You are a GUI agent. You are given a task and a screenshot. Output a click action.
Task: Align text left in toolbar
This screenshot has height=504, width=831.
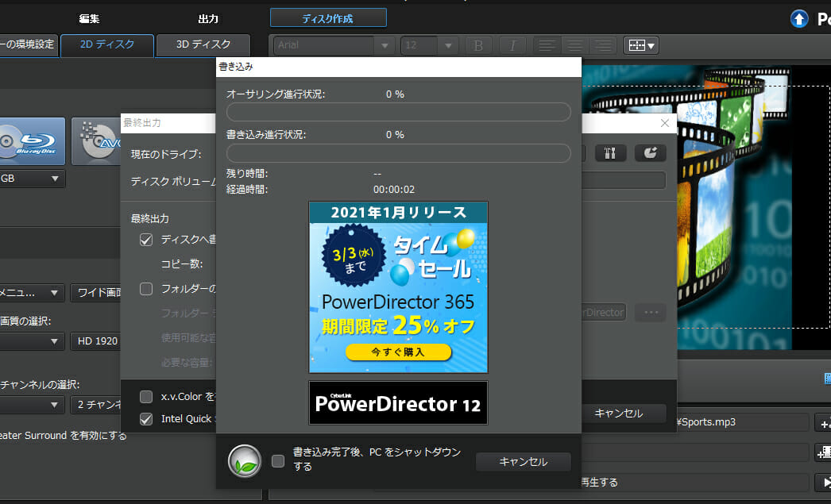[547, 45]
